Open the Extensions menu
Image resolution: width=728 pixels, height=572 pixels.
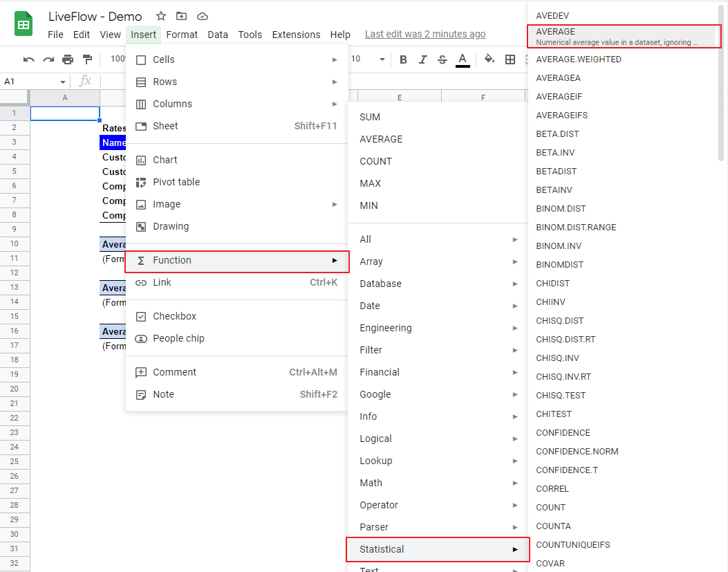(x=296, y=35)
